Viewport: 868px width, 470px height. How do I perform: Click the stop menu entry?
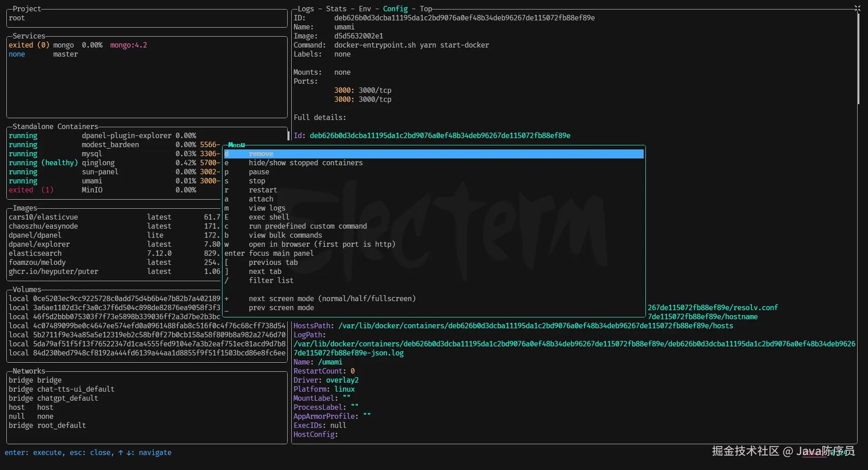click(x=257, y=181)
